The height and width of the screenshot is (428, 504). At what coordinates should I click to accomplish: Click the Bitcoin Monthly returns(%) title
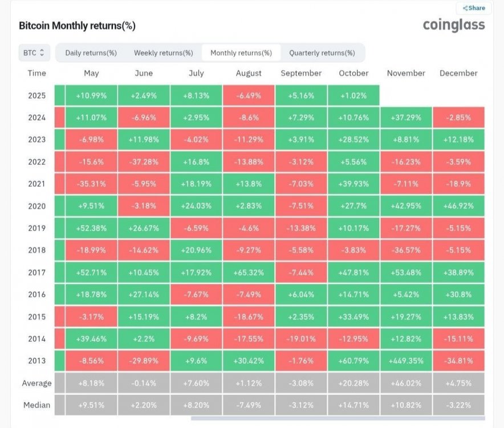[77, 26]
